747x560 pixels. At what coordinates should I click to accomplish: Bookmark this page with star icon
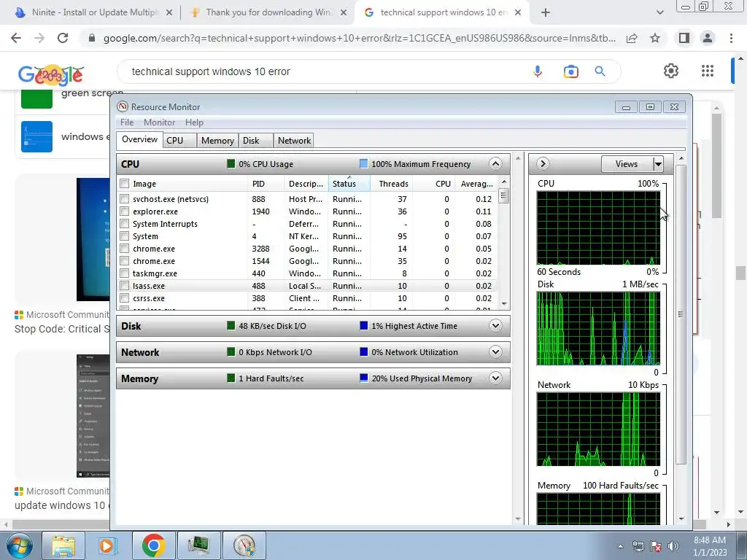pos(655,38)
